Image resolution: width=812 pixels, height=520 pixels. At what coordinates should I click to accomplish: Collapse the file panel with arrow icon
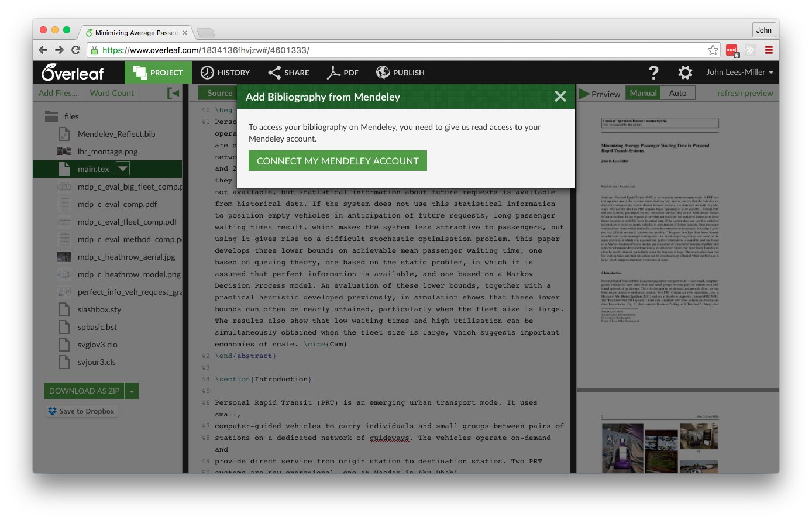173,93
